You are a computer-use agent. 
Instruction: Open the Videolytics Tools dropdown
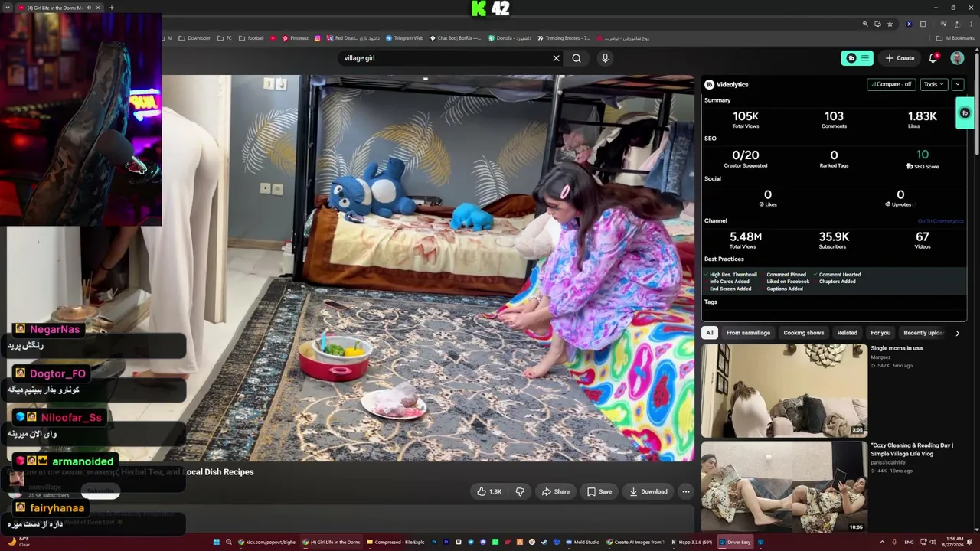point(933,84)
